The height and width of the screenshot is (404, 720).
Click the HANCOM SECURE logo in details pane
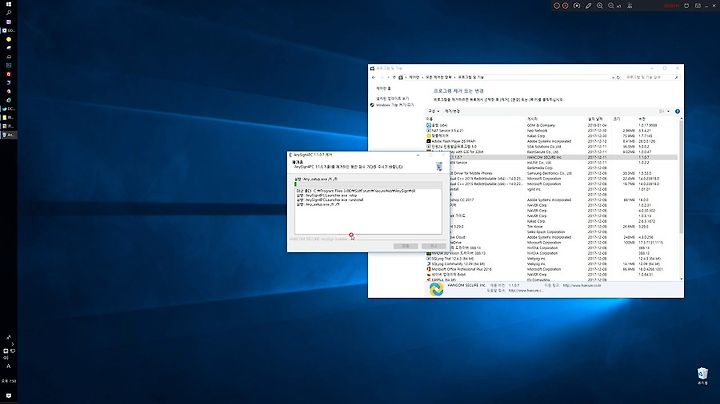436,288
